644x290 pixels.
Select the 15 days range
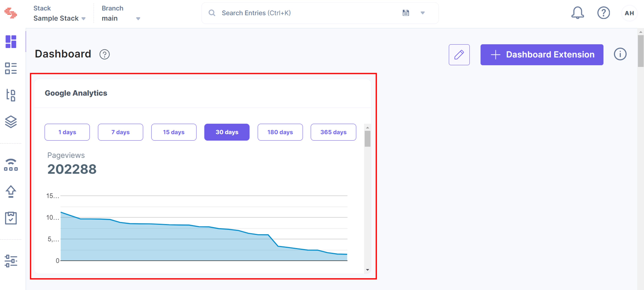(x=174, y=132)
